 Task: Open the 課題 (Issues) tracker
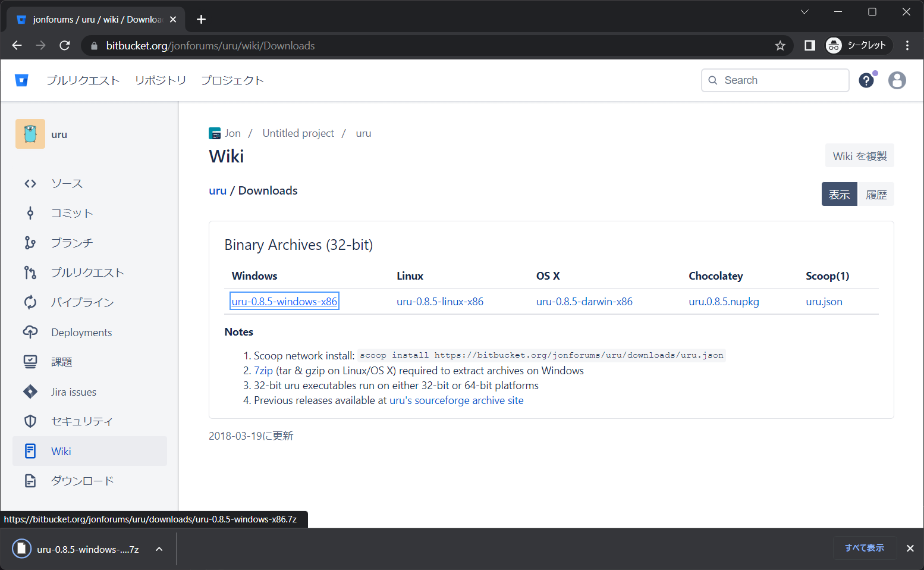61,362
